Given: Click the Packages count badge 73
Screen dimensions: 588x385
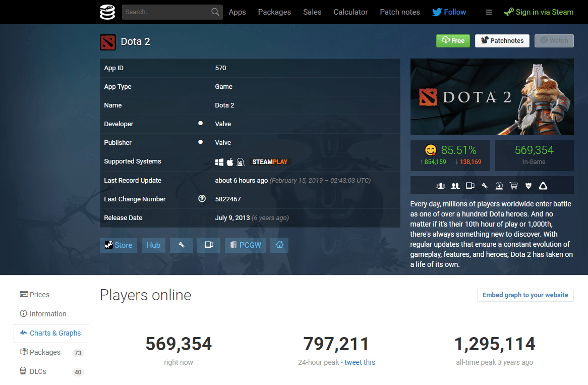Looking at the screenshot, I should click(78, 353).
